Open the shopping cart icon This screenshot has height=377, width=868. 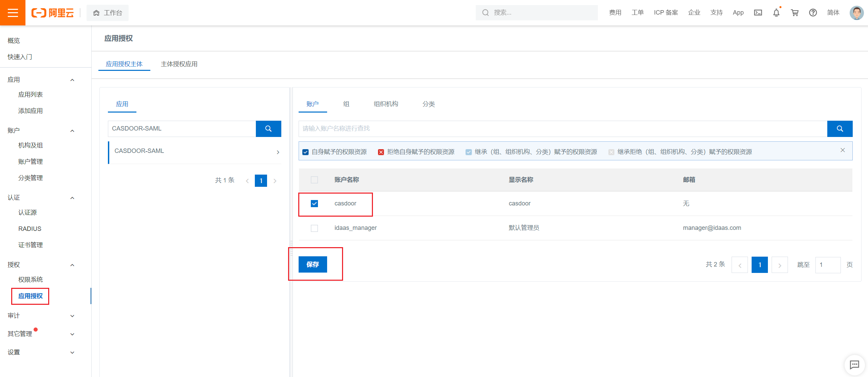tap(794, 13)
